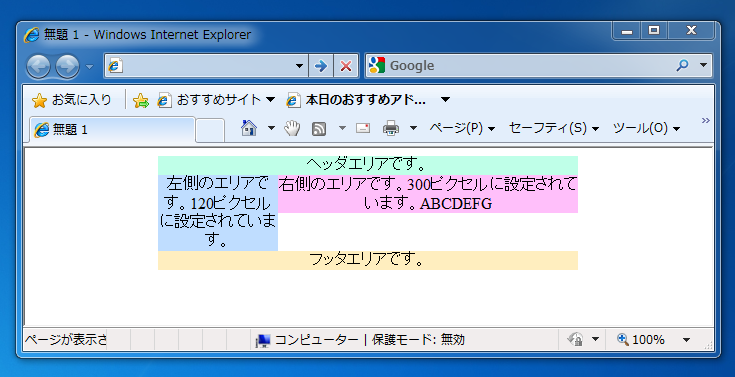Click the Forward navigation arrow button
735x377 pixels.
point(67,67)
